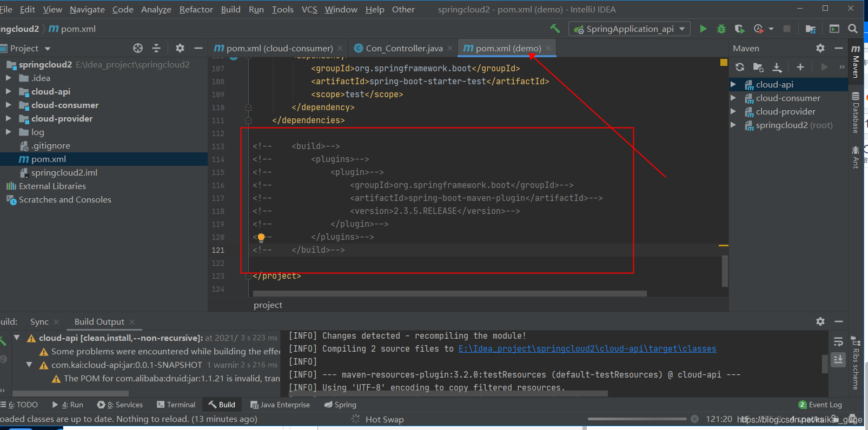This screenshot has height=430, width=868.
Task: Collapse all in Project panel
Action: [156, 48]
